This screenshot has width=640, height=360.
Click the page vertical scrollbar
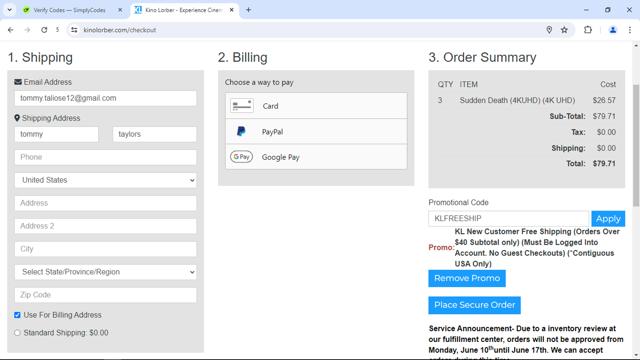click(x=636, y=145)
